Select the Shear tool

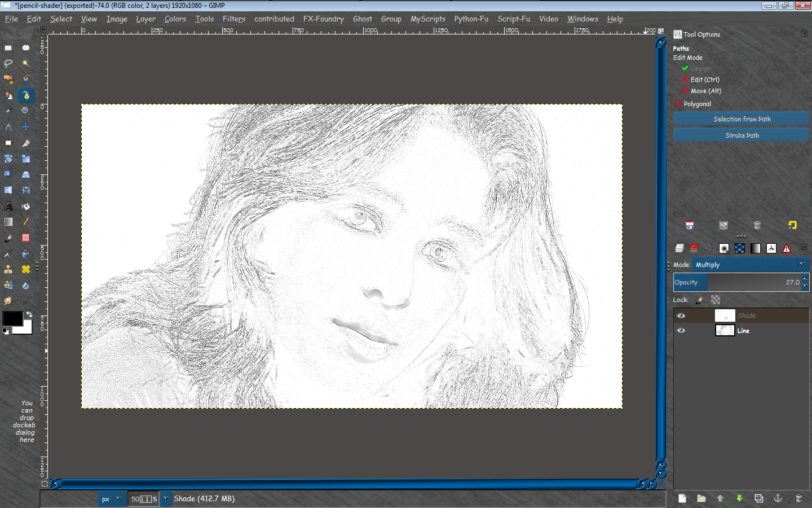tap(8, 174)
